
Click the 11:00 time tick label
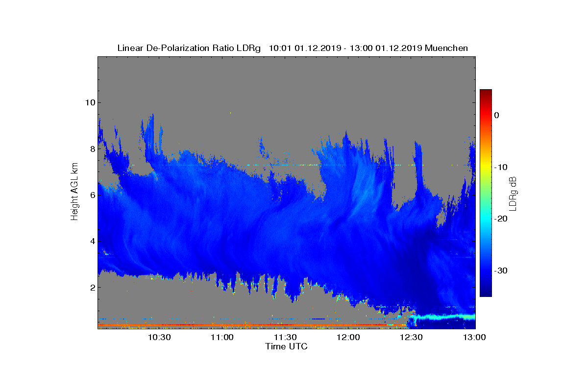click(x=222, y=338)
